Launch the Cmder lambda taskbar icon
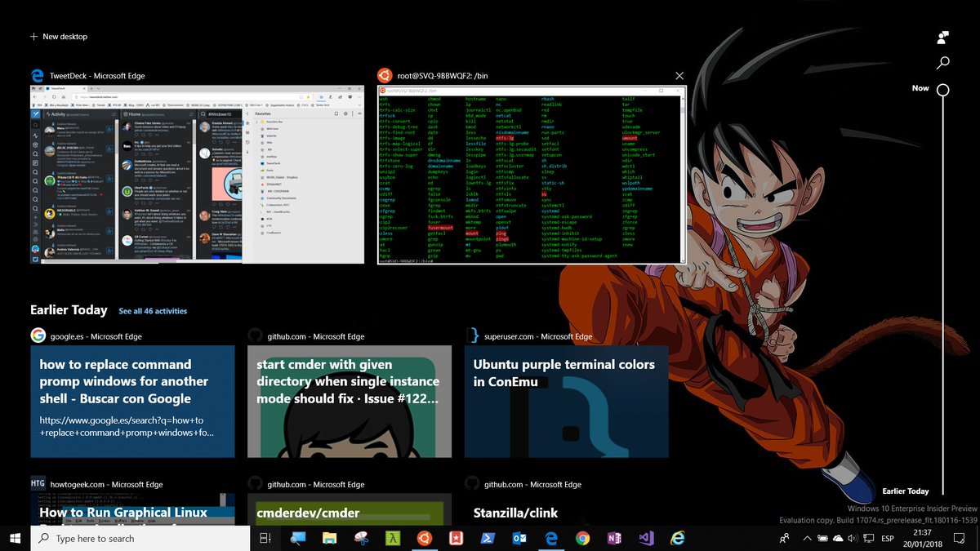 pos(393,538)
